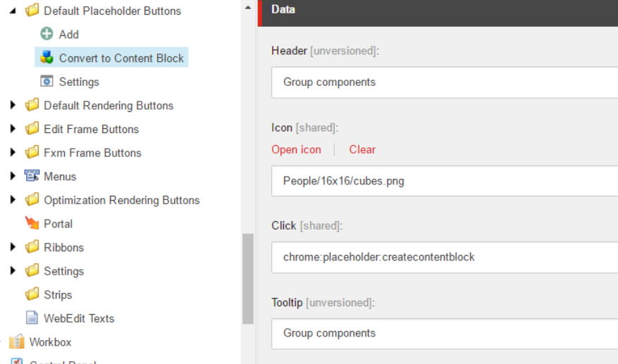This screenshot has height=364, width=618.
Task: Click into the Header text field
Action: point(445,82)
